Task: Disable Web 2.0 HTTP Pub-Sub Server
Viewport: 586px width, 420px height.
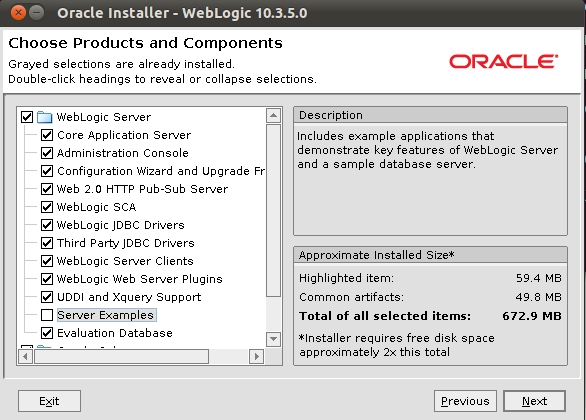Action: (47, 189)
